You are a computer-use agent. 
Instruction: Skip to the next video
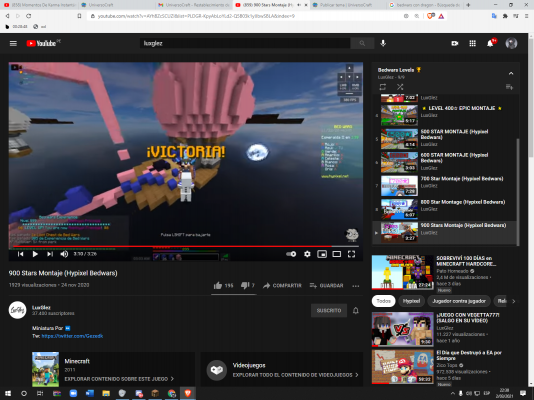coord(50,254)
